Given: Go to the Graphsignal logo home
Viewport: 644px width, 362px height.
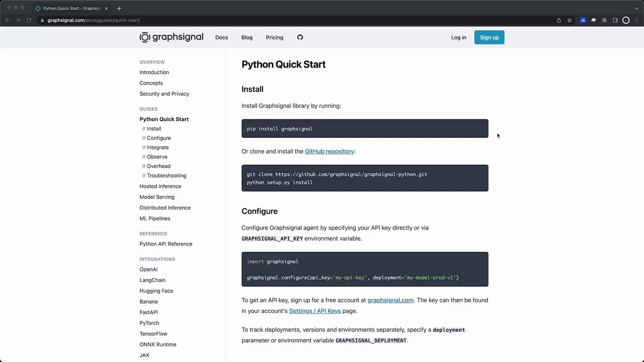Looking at the screenshot, I should coord(172,37).
